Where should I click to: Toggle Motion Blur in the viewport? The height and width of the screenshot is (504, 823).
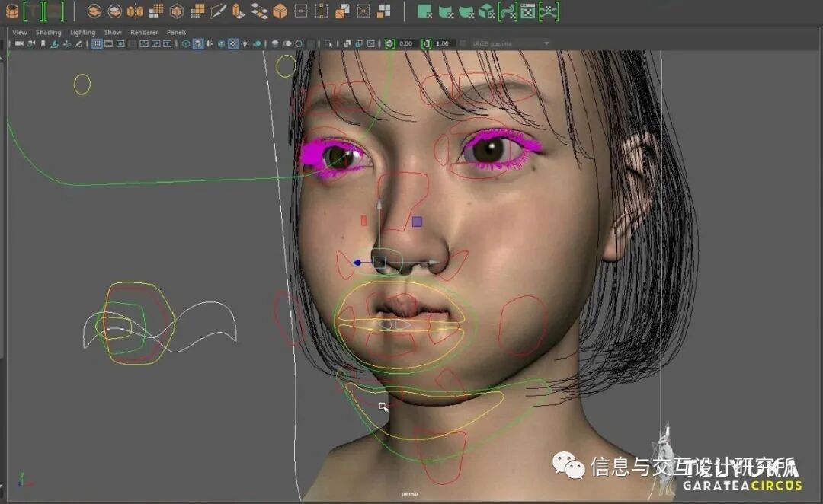pos(287,43)
